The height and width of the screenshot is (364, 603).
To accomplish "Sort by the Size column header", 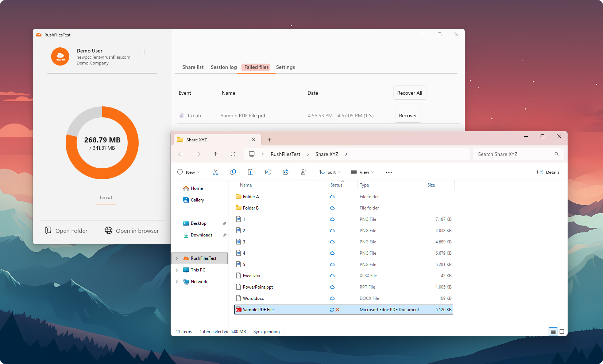I will click(431, 185).
